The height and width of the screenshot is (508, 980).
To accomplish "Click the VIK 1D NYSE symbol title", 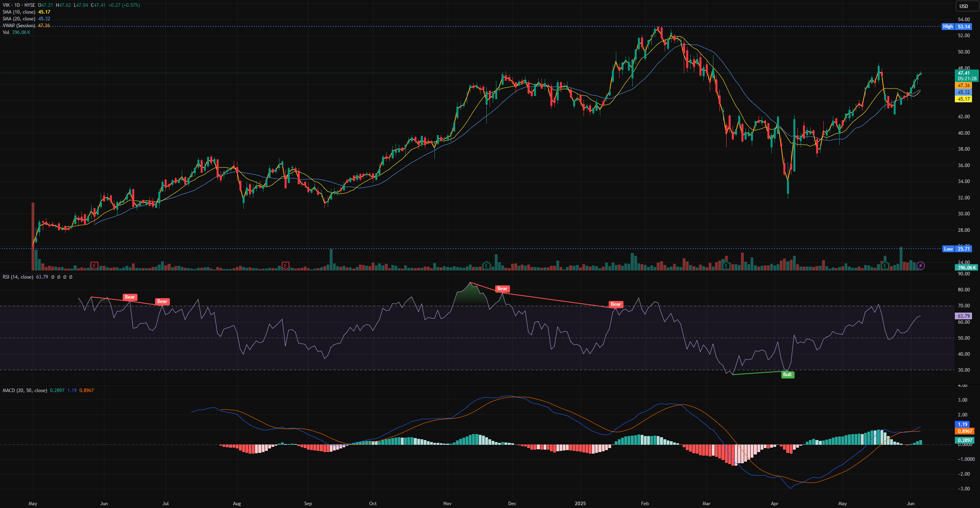I will tap(19, 5).
